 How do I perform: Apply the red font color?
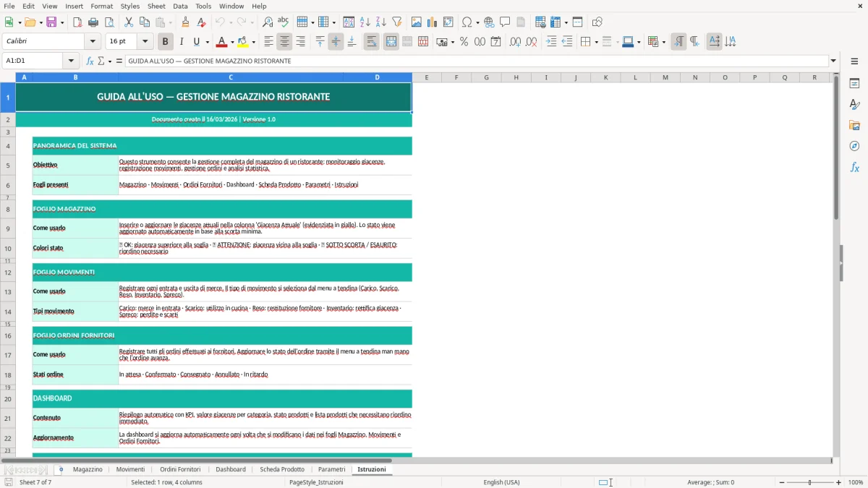[221, 42]
